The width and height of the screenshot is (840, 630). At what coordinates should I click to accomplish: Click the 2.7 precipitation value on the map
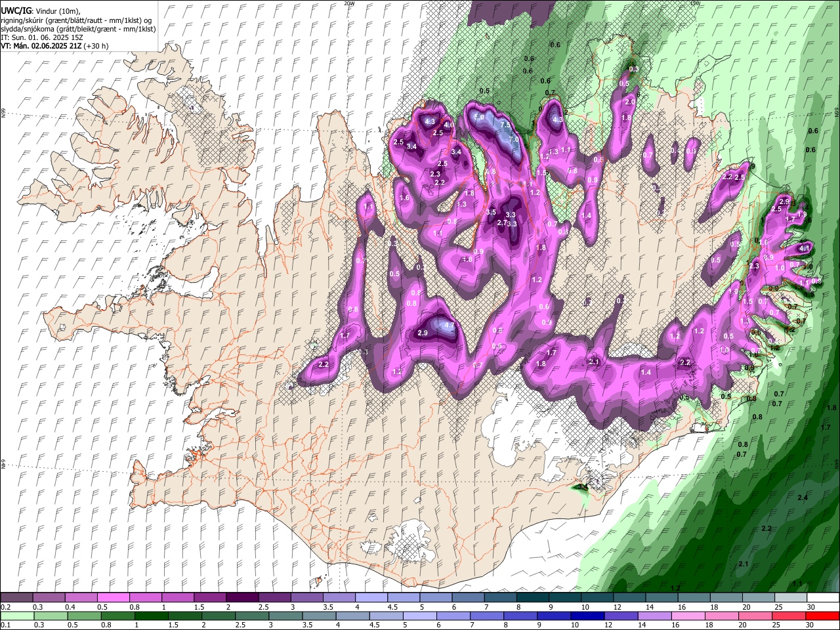pyautogui.click(x=502, y=223)
